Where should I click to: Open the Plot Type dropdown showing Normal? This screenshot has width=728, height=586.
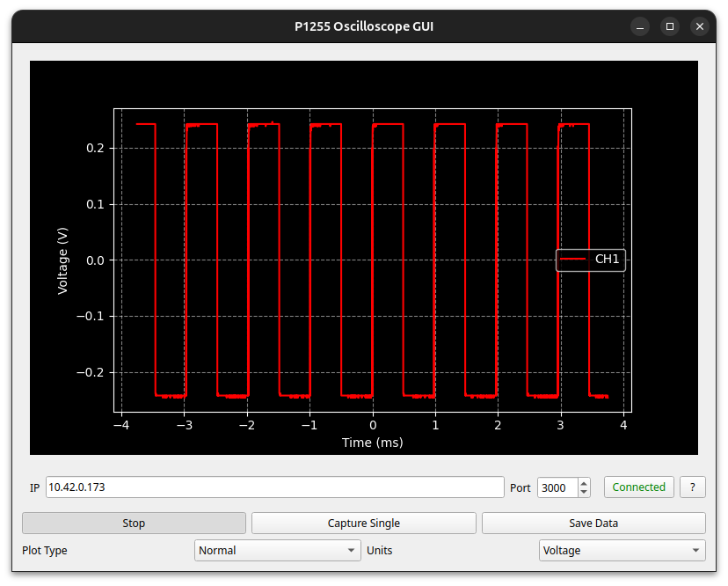pos(278,550)
